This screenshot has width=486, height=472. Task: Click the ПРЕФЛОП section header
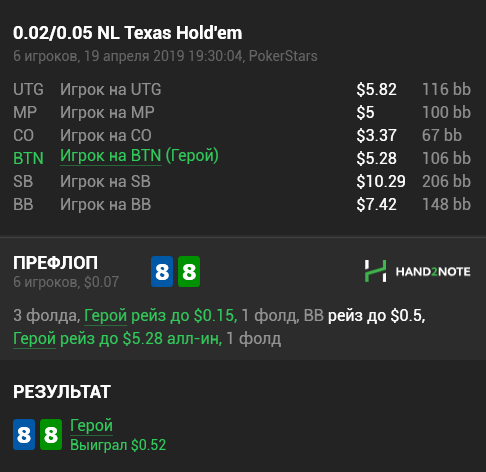(x=55, y=263)
